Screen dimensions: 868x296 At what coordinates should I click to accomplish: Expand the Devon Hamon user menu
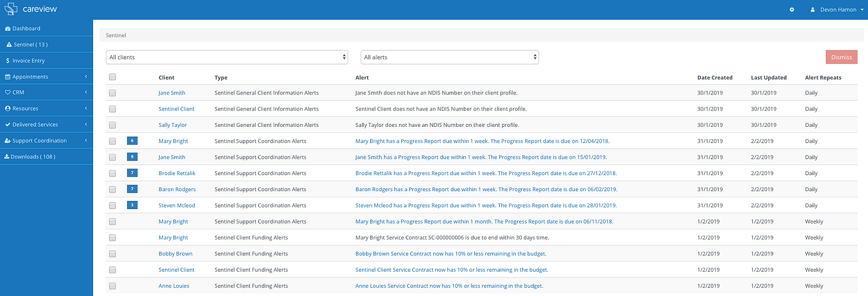pos(845,10)
